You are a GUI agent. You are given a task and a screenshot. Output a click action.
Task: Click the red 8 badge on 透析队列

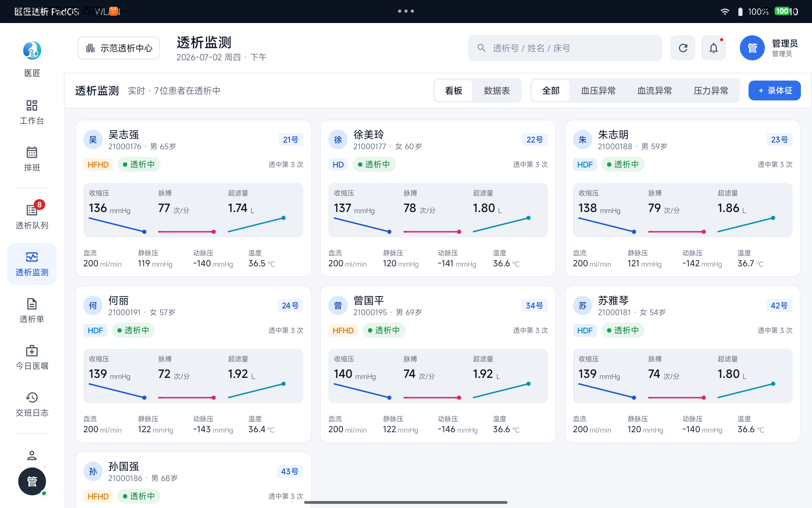click(39, 205)
